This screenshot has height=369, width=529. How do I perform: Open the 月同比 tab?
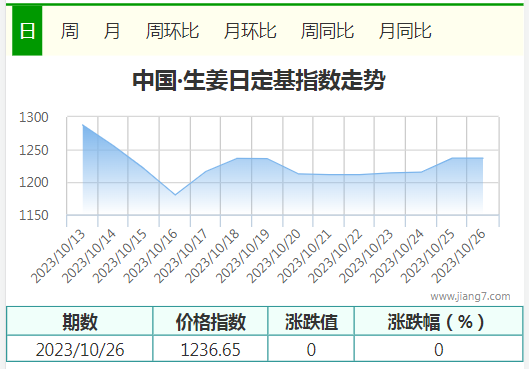point(405,31)
